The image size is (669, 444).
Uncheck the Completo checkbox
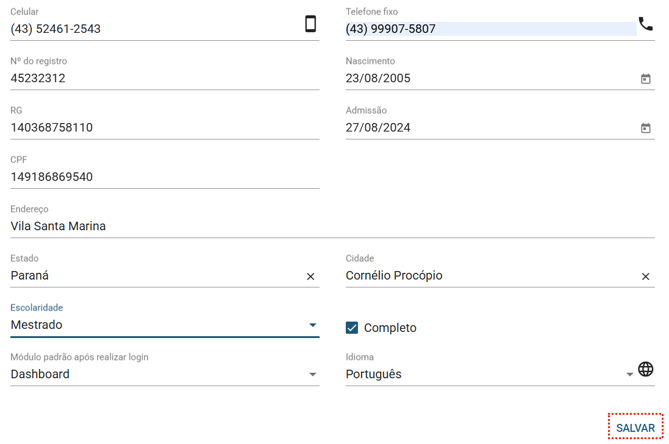point(352,327)
